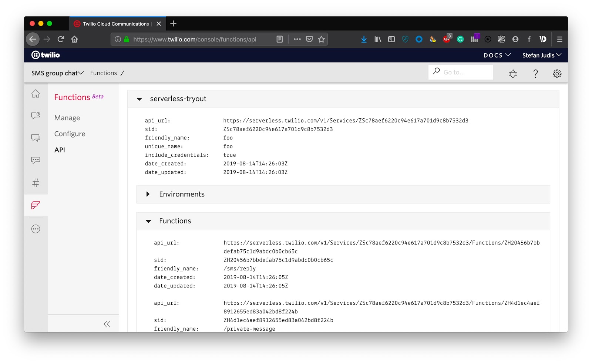The image size is (592, 364).
Task: Click the include_credentials true value
Action: 229,155
